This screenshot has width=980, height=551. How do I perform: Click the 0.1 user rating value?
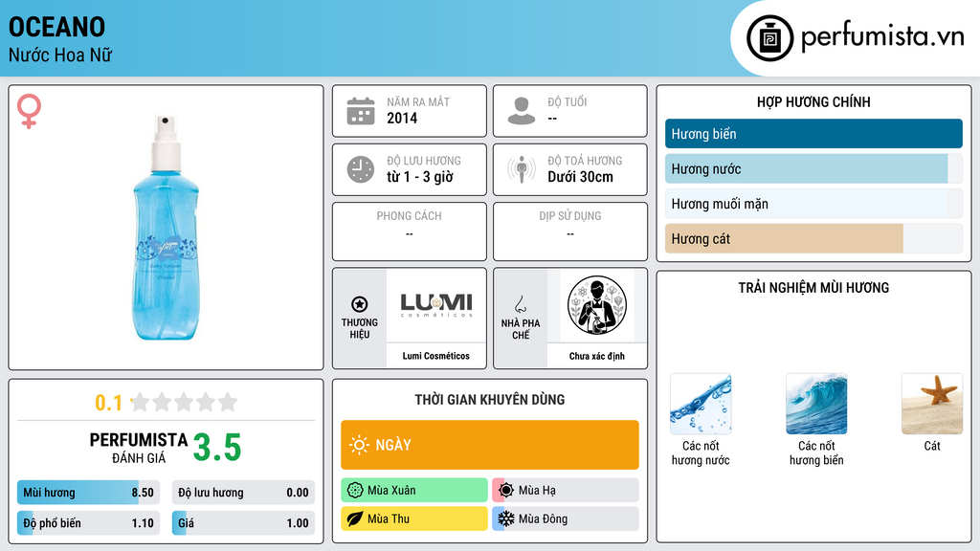108,403
